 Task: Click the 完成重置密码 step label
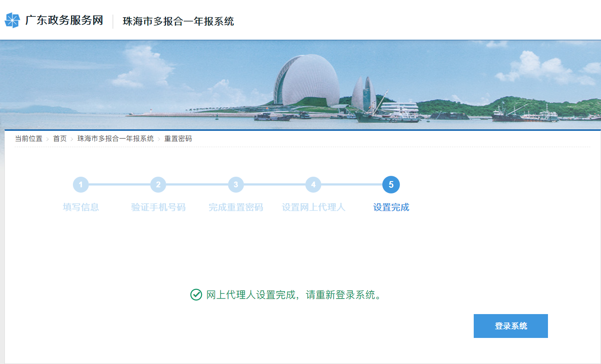pyautogui.click(x=236, y=207)
